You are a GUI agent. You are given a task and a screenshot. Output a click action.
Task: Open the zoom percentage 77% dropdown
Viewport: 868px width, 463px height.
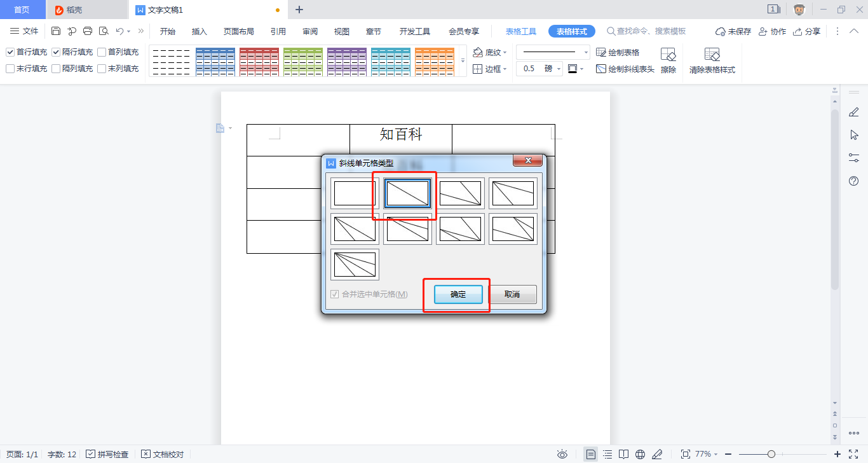point(706,454)
